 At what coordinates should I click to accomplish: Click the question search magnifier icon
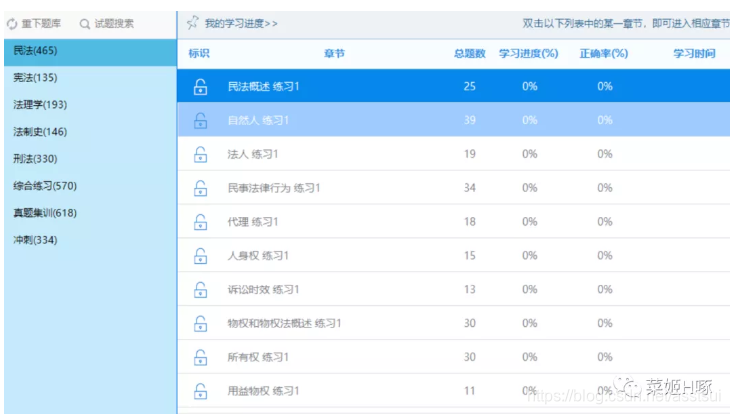tap(85, 24)
